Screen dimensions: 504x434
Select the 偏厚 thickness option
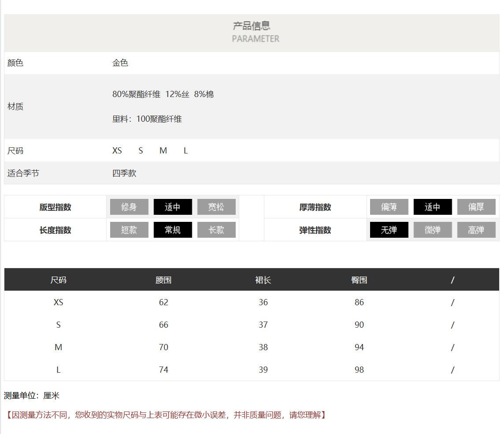476,207
